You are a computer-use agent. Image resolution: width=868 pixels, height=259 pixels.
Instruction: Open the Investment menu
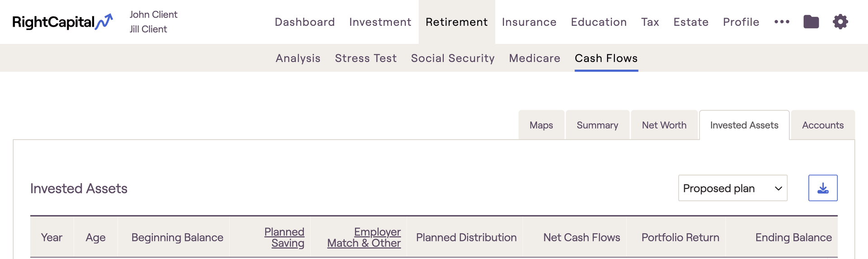tap(380, 22)
